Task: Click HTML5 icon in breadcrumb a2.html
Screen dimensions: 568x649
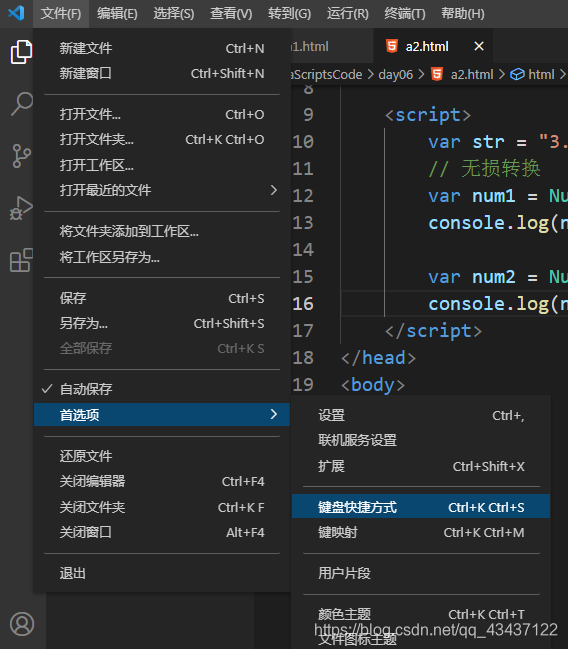Action: (x=437, y=75)
